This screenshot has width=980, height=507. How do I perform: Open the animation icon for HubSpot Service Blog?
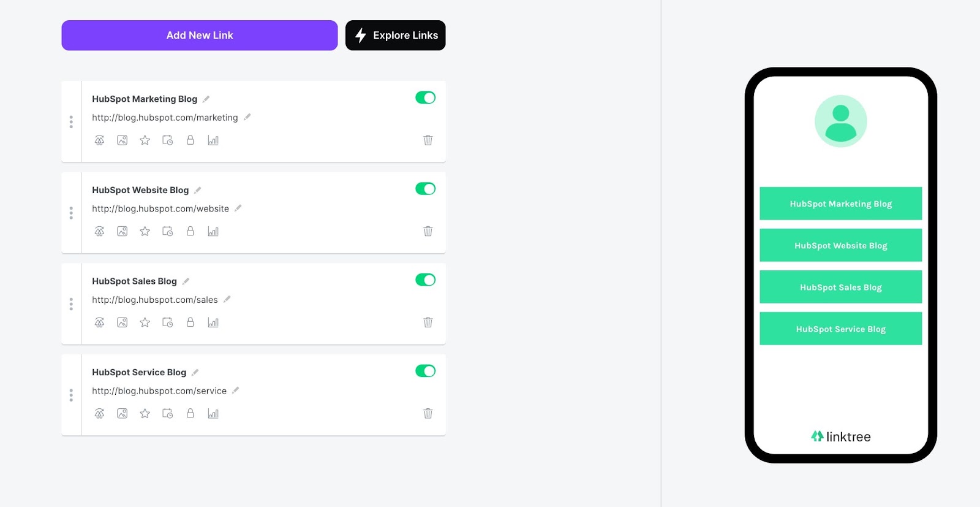coord(99,413)
